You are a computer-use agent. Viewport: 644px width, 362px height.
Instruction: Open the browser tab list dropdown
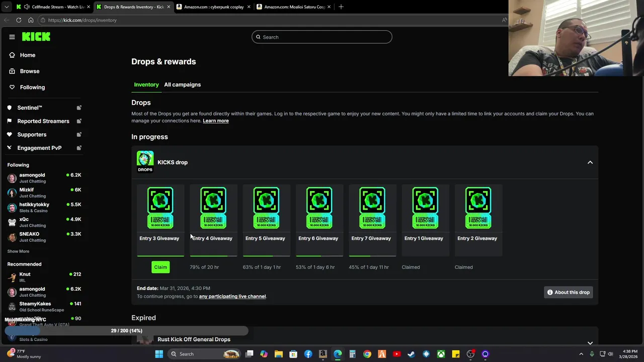pyautogui.click(x=6, y=7)
